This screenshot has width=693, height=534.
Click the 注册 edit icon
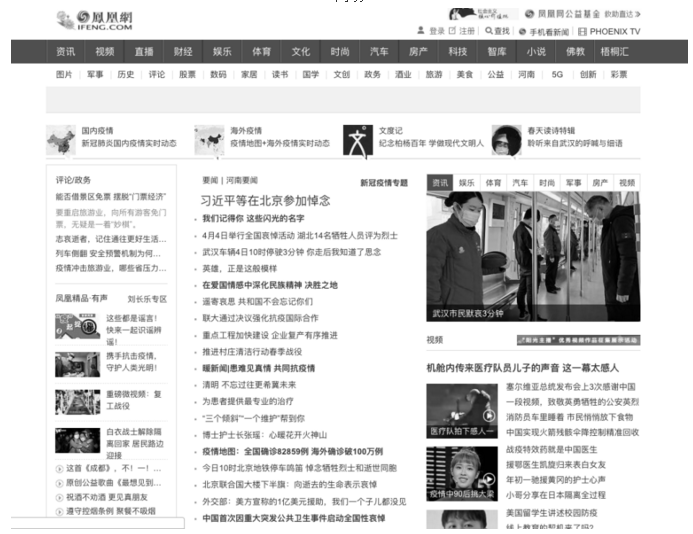click(452, 31)
